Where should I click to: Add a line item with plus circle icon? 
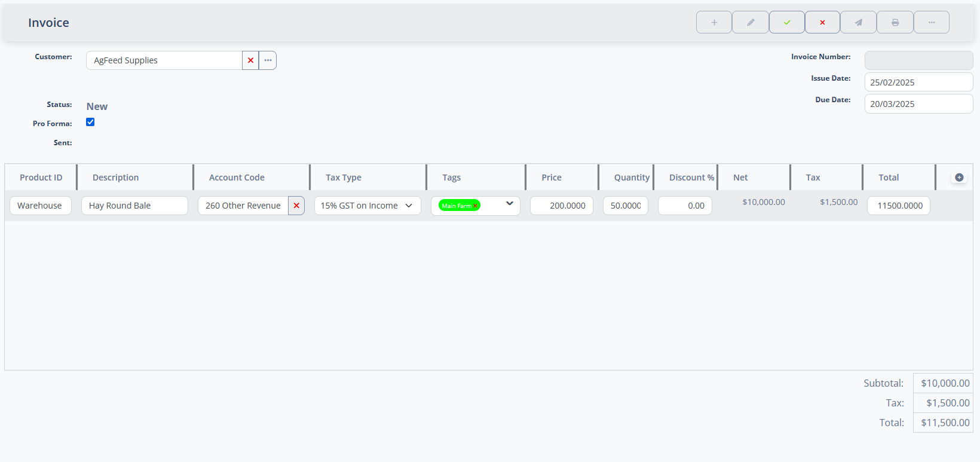[x=959, y=178]
